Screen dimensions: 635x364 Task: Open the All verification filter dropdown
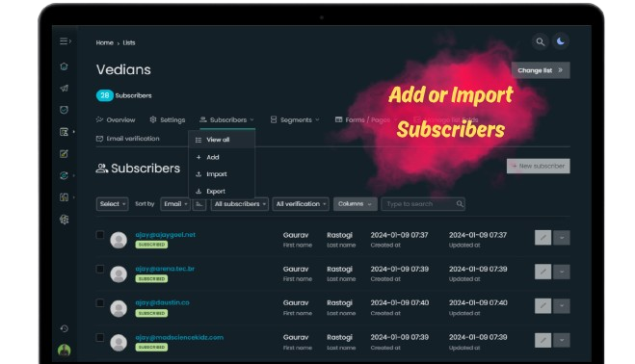(301, 204)
